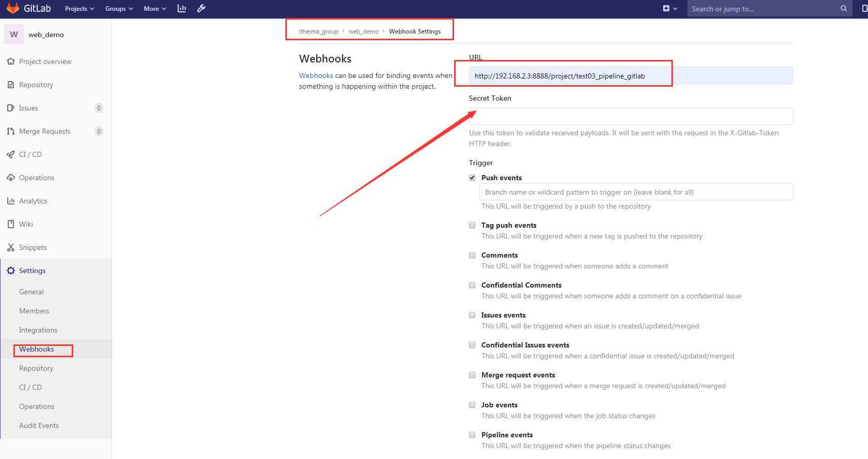Viewport: 868px width, 459px height.
Task: Open admin area wrench icon
Action: click(x=201, y=8)
